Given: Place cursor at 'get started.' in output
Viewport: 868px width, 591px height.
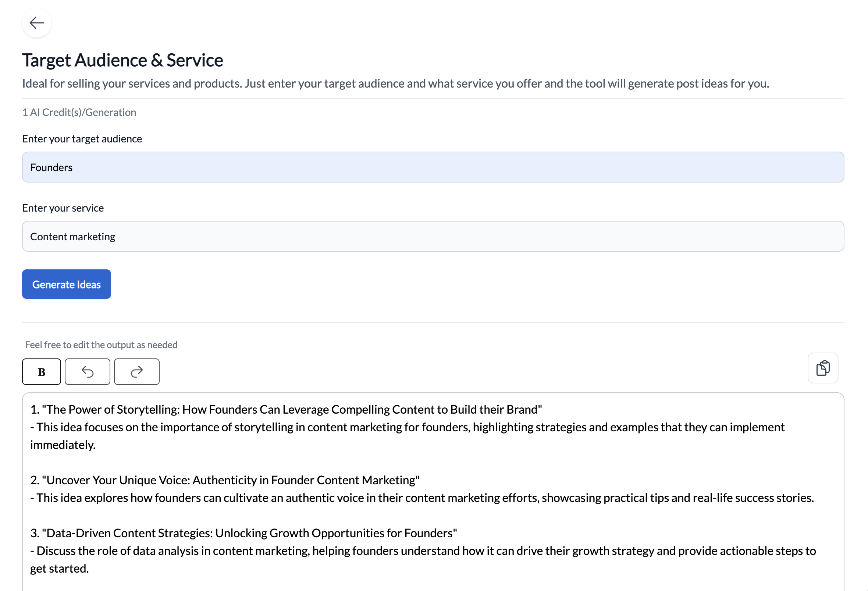Looking at the screenshot, I should (59, 569).
